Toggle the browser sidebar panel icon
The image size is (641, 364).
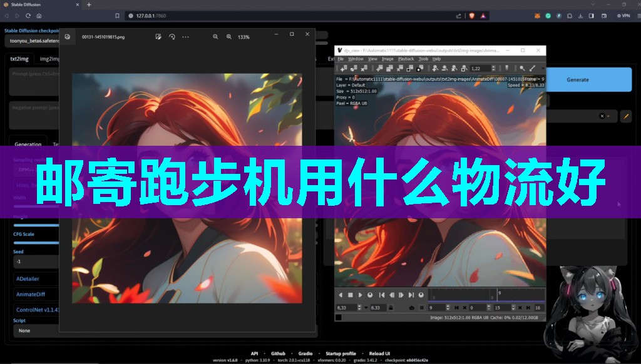pos(591,16)
